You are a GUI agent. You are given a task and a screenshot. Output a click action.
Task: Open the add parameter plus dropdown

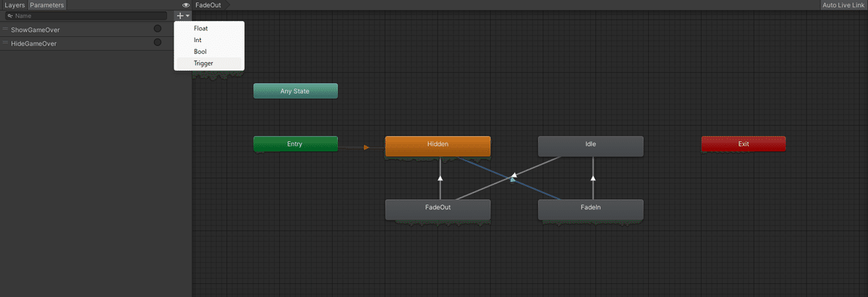(183, 15)
